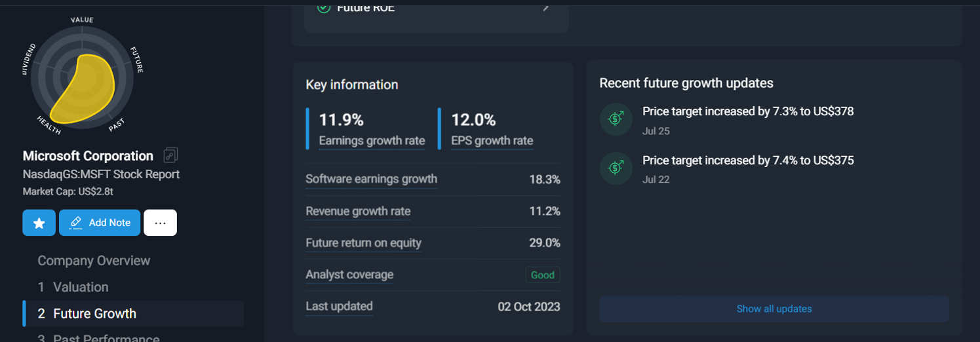Click the copy link icon beside Microsoft Corporation
Viewport: 980px width, 342px height.
pyautogui.click(x=170, y=155)
